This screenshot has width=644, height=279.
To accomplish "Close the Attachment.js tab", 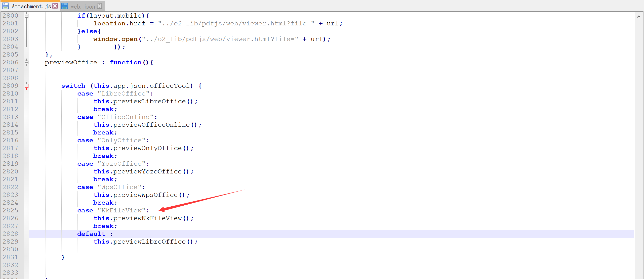I will click(x=55, y=6).
